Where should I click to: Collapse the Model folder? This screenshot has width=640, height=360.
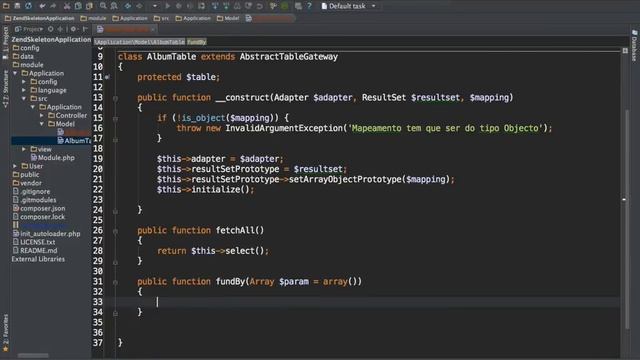[42, 124]
